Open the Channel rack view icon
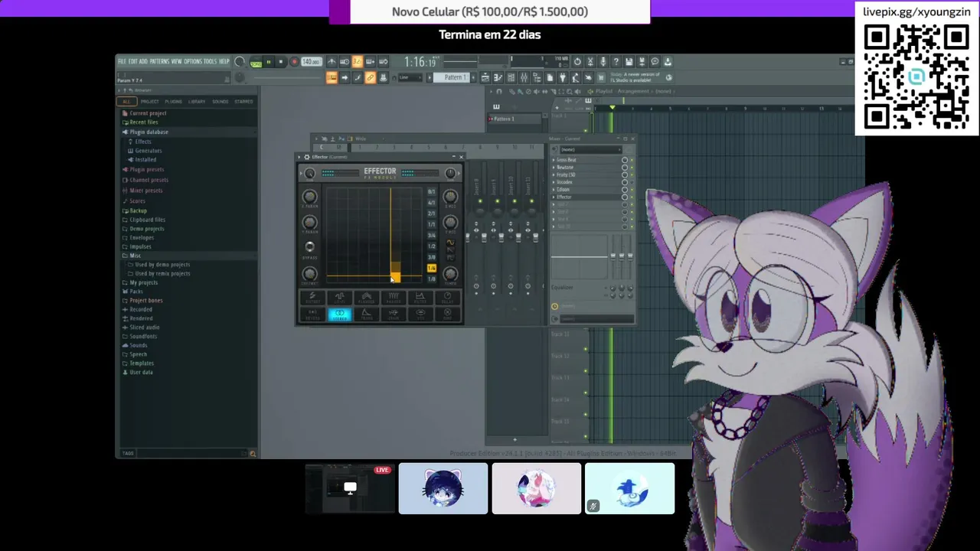980x551 pixels. tap(511, 77)
